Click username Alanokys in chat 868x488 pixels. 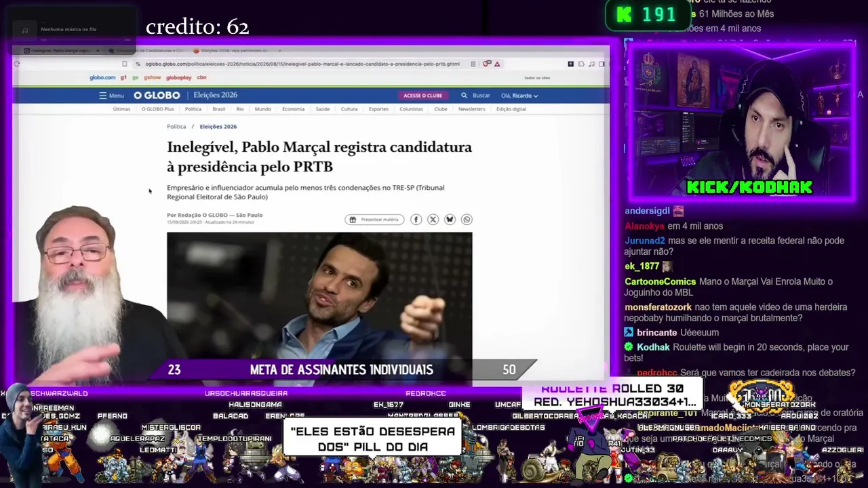(644, 226)
